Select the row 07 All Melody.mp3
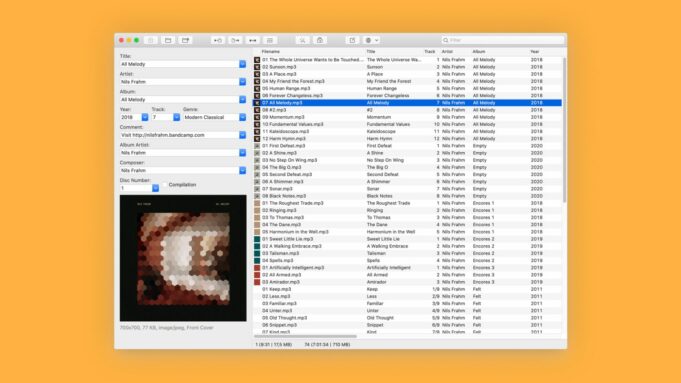 tap(407, 103)
